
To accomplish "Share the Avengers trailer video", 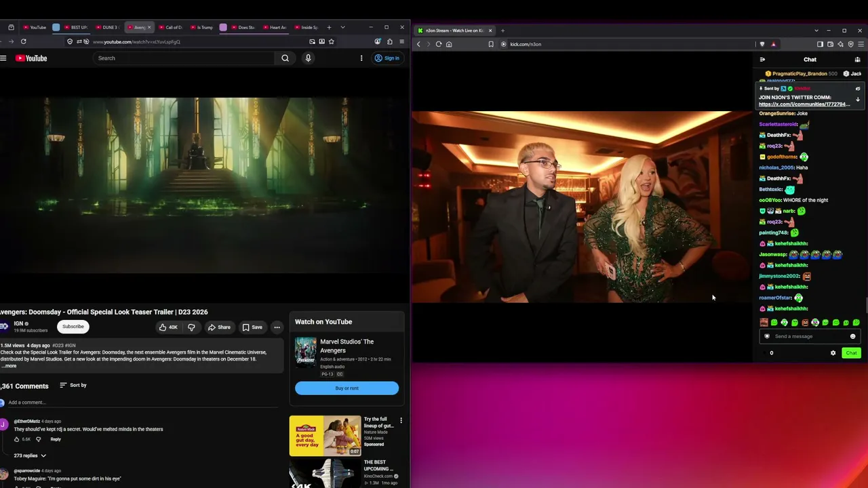I will point(219,327).
